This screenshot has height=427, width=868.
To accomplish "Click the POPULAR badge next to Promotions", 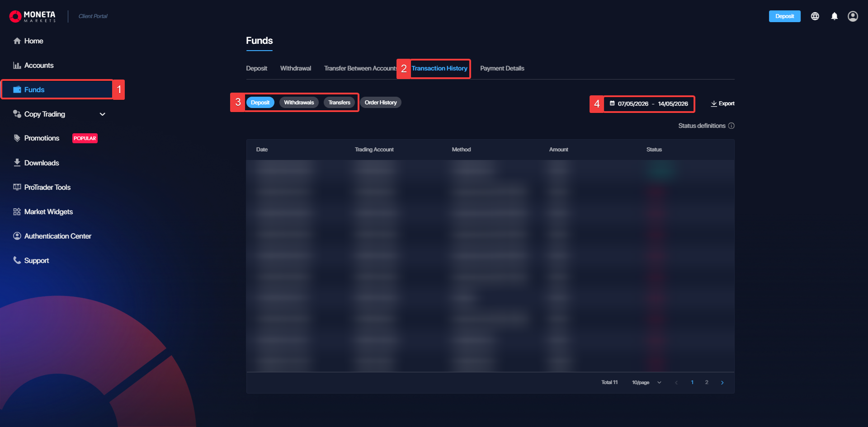I will click(85, 138).
